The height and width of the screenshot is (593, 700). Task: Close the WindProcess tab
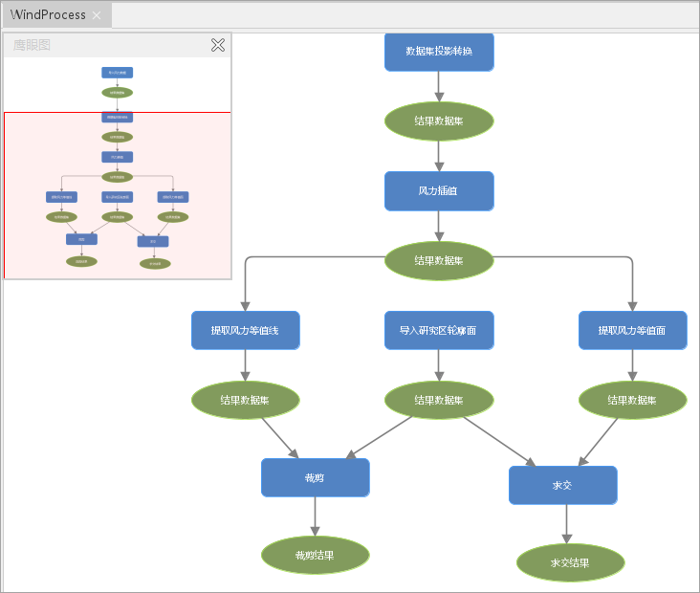[97, 15]
